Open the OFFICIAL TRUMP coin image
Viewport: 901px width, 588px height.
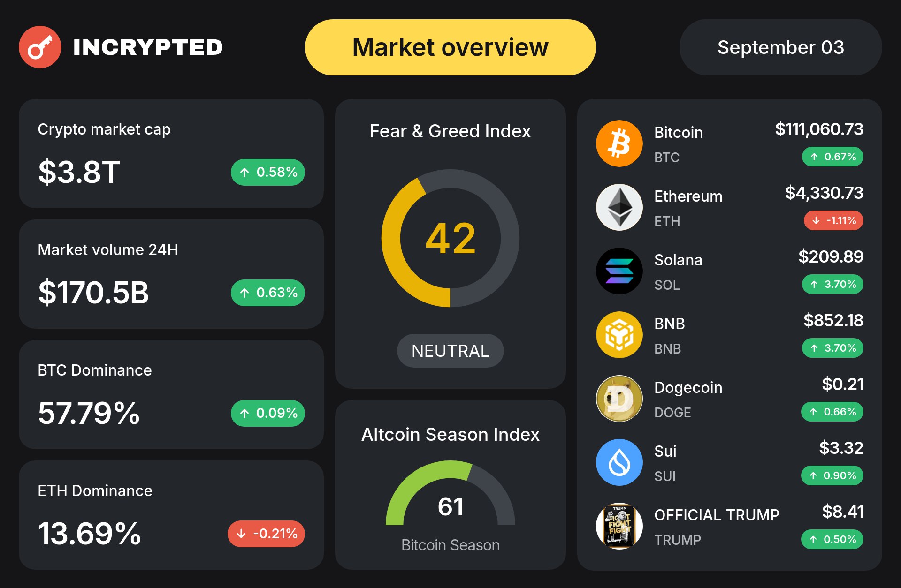click(x=619, y=526)
